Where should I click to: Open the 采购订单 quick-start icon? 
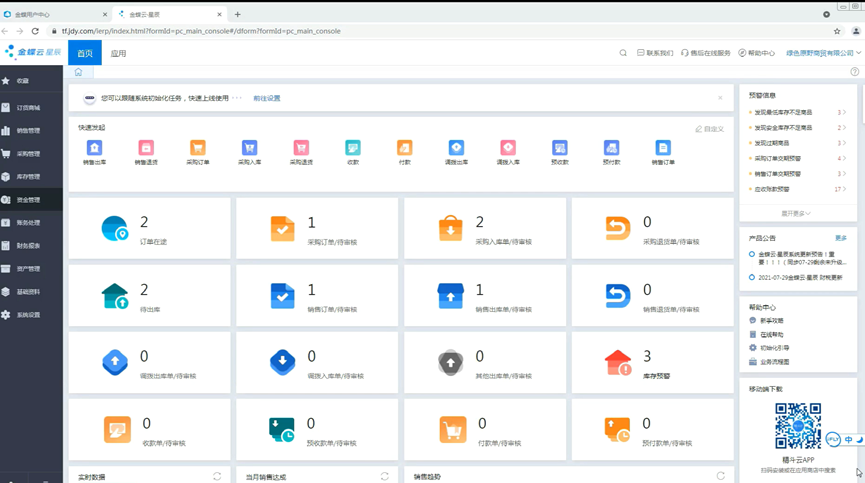tap(197, 148)
